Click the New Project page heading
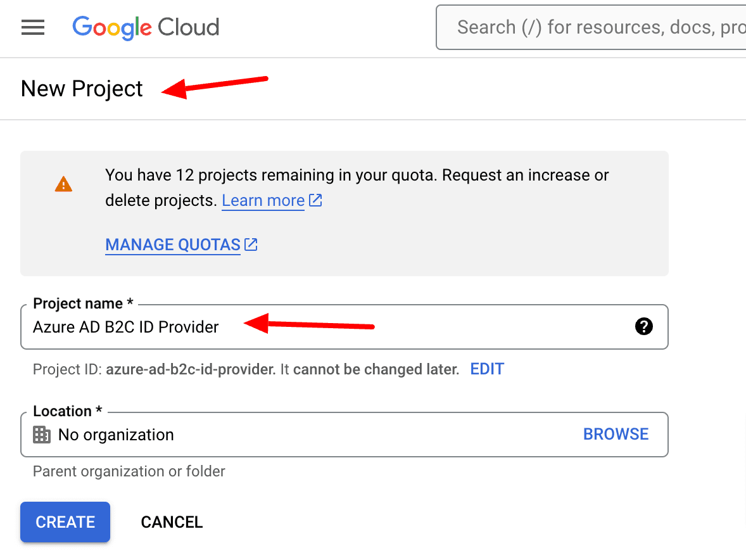 click(82, 89)
